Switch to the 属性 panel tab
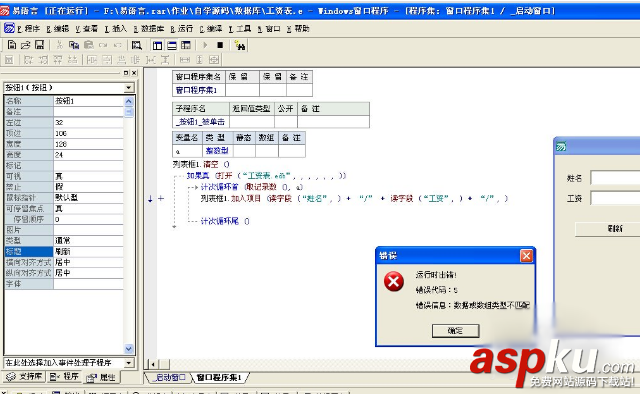 click(x=102, y=377)
